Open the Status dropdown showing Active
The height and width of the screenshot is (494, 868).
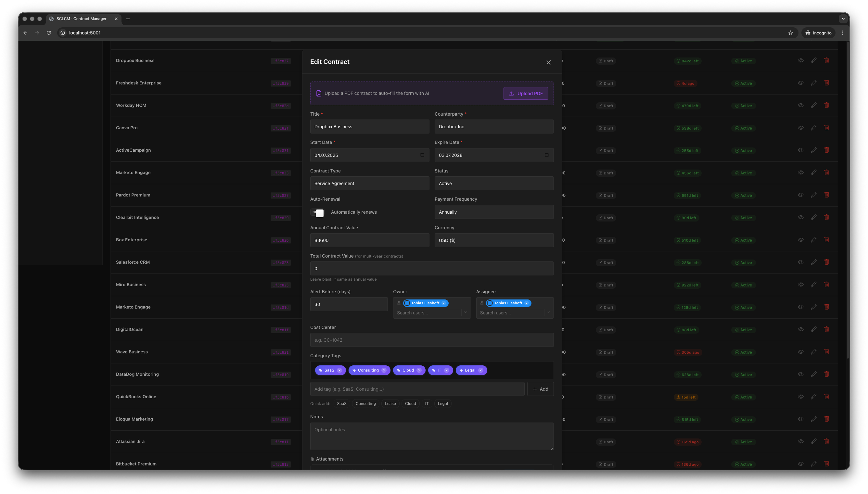pyautogui.click(x=493, y=183)
